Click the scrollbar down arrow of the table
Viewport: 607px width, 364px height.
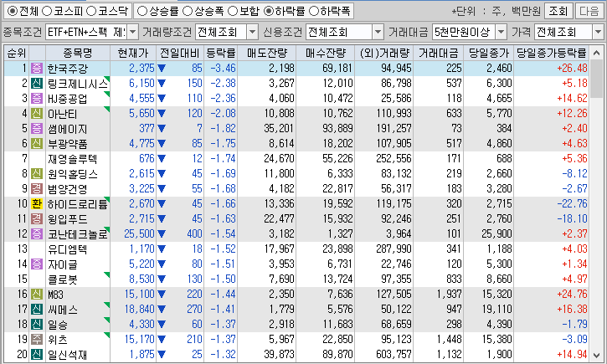click(x=597, y=355)
